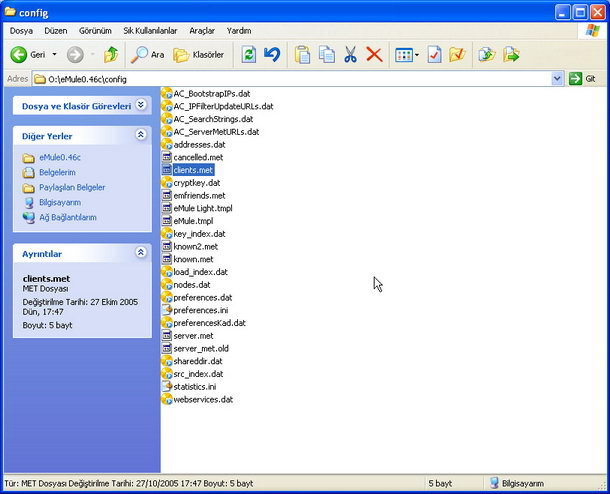Click the blue undo arrow icon
Screen dimensions: 610x494
pos(272,55)
